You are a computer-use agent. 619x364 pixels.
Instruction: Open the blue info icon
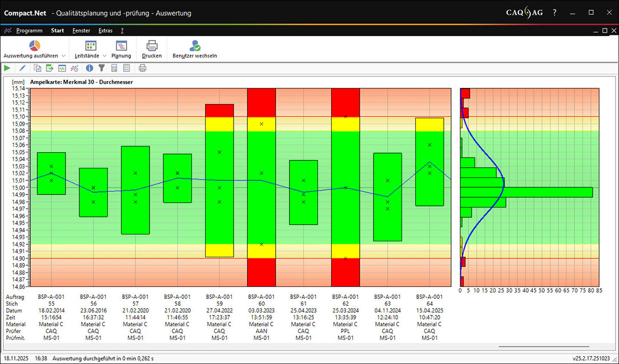pyautogui.click(x=90, y=68)
